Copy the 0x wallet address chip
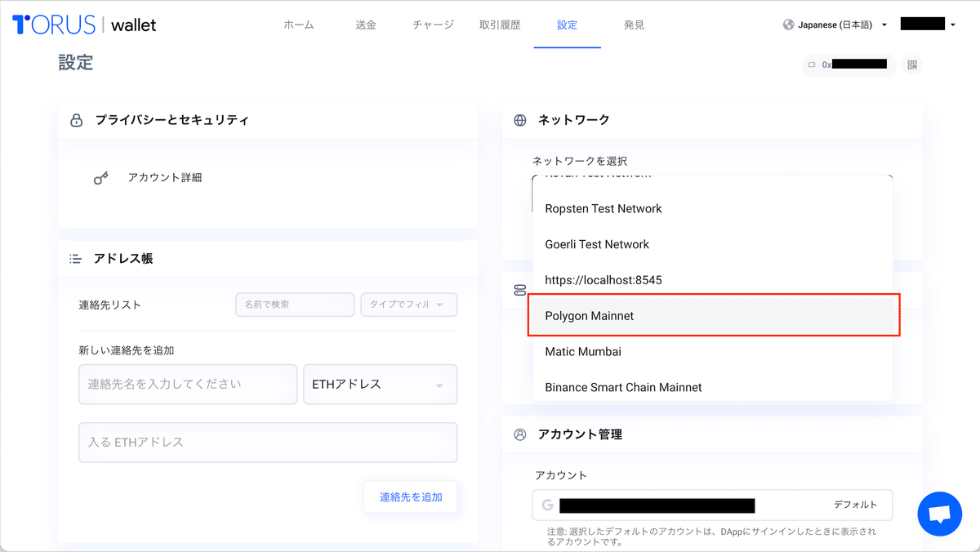 849,65
